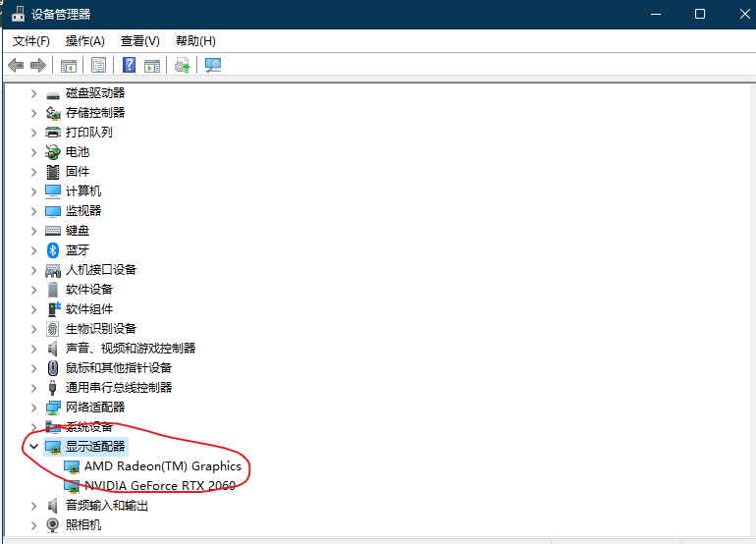
Task: Click the 打印队列 printer icon
Action: 53,133
